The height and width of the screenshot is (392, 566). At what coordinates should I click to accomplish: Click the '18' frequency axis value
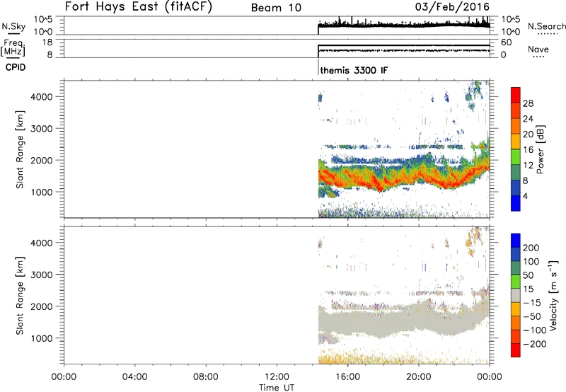[47, 42]
